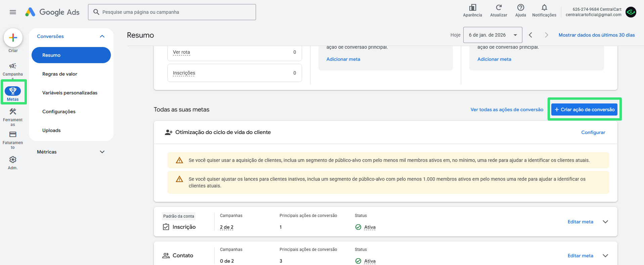This screenshot has width=644, height=265.
Task: Click '0 de 2' campaigns for Contato
Action: (227, 261)
